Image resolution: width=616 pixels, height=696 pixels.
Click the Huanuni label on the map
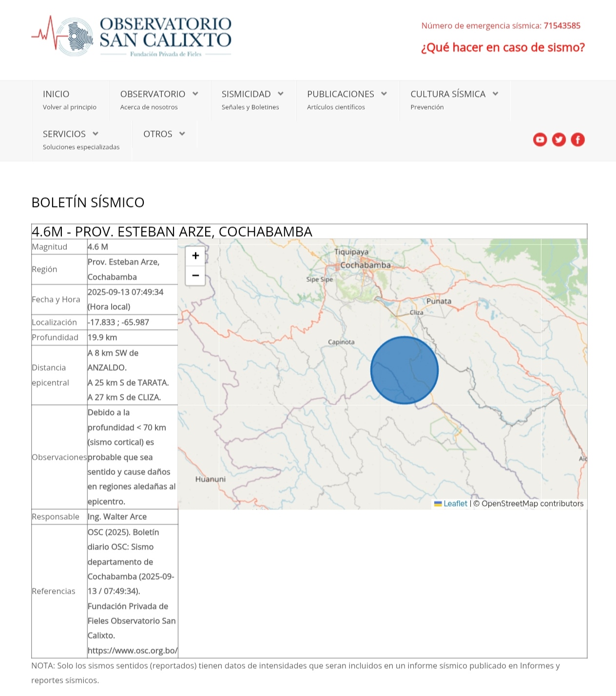tap(211, 479)
